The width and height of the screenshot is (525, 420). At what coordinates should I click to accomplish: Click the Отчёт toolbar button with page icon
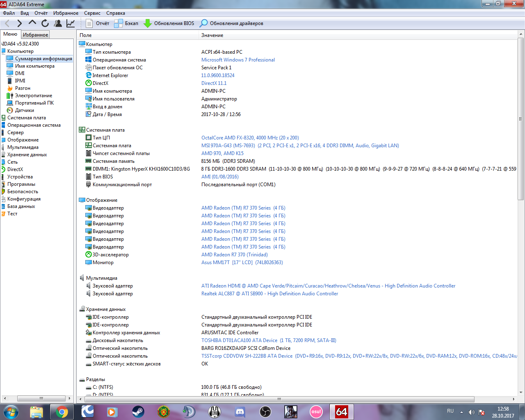click(x=98, y=23)
